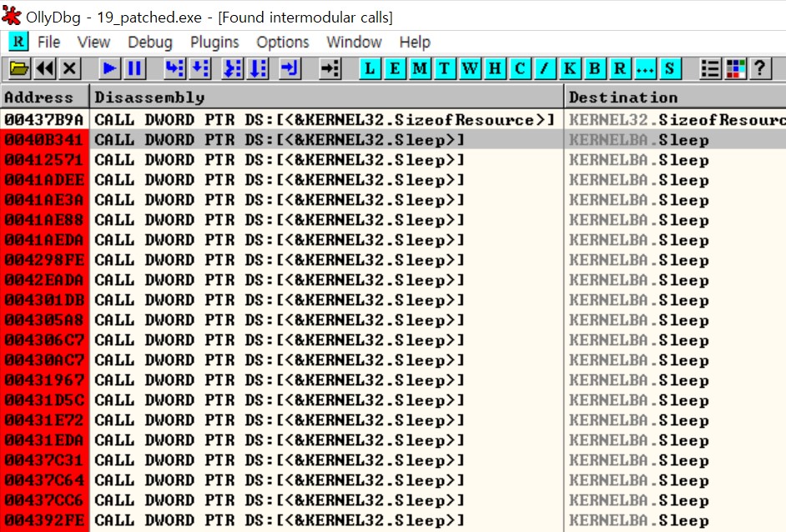This screenshot has height=532, width=786.
Task: Show Patches with slash button
Action: pos(545,68)
